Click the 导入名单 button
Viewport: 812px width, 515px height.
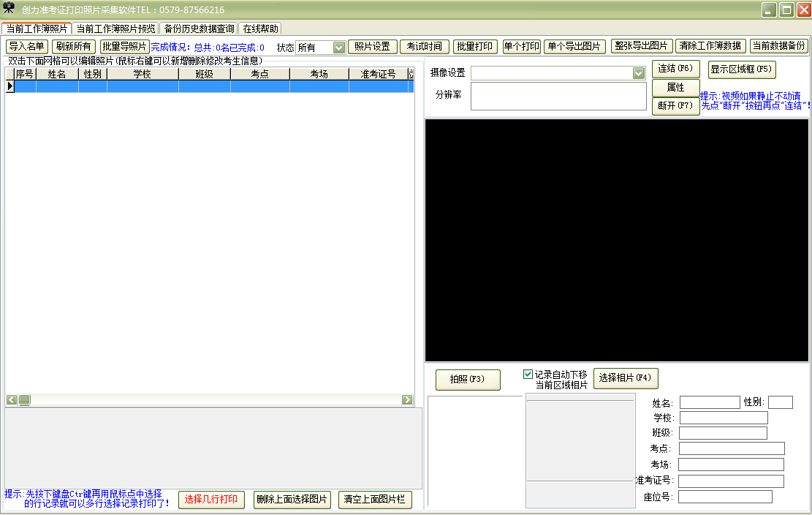[27, 47]
